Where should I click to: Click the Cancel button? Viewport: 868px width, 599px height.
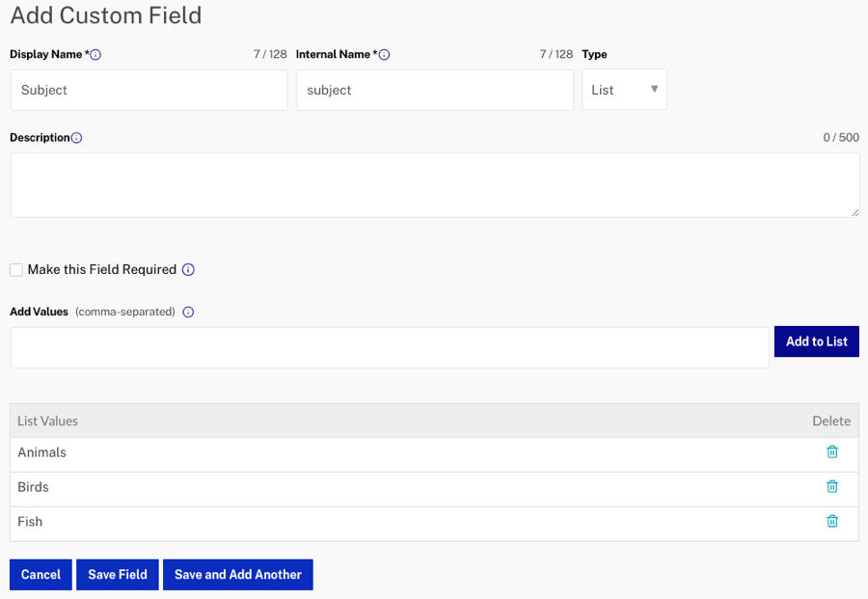41,574
